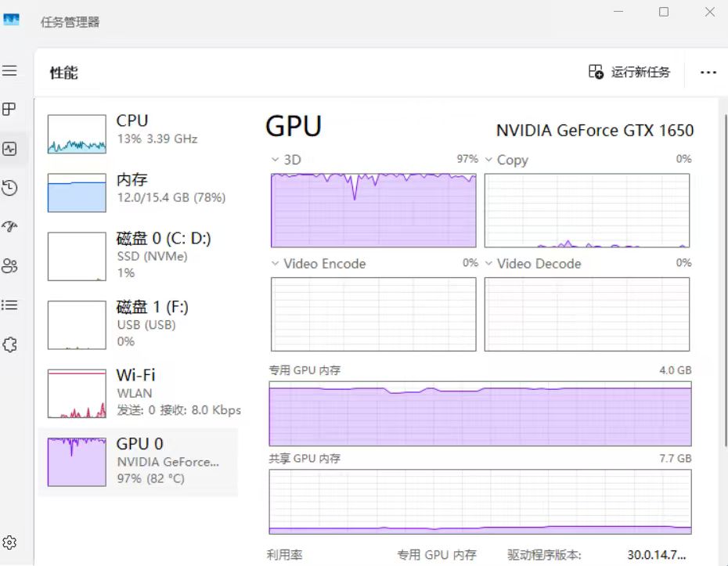Click the 4.0 GB dedicated memory label
728x566 pixels.
tap(676, 370)
